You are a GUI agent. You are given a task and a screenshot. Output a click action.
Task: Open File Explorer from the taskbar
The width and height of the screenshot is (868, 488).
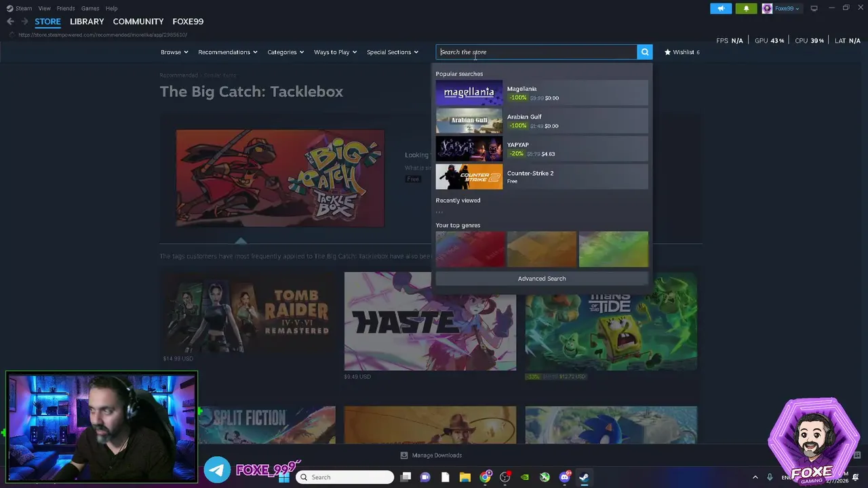465,477
